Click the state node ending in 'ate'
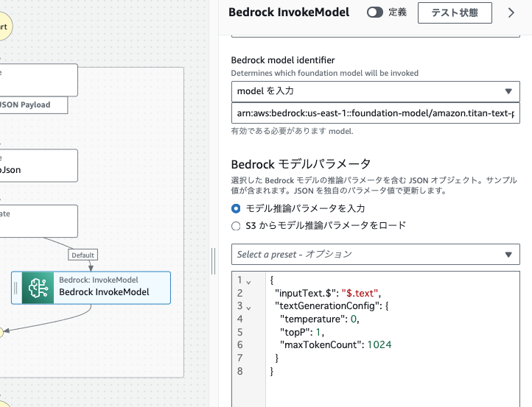This screenshot has height=407, width=532. 38,221
